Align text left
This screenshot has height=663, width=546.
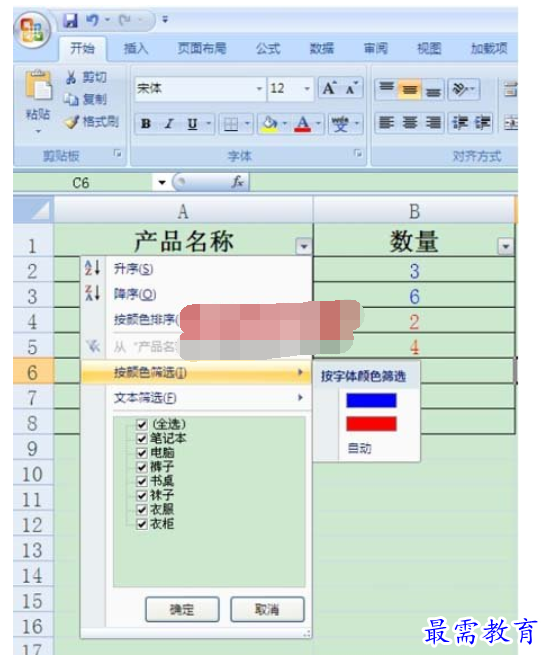[386, 123]
